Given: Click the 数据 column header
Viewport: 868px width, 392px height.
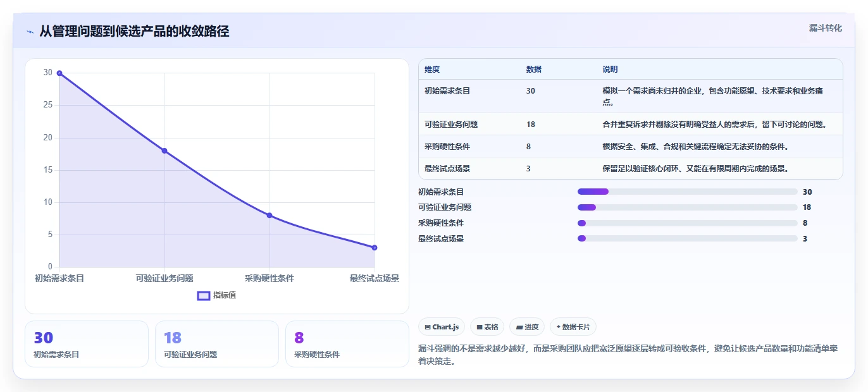Looking at the screenshot, I should pyautogui.click(x=534, y=70).
